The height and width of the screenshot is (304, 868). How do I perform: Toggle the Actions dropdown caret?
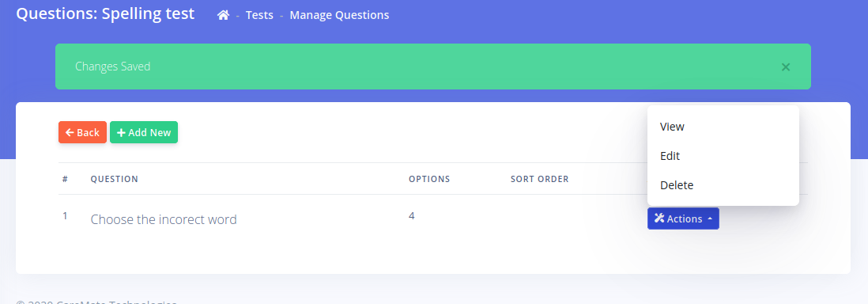click(x=710, y=219)
